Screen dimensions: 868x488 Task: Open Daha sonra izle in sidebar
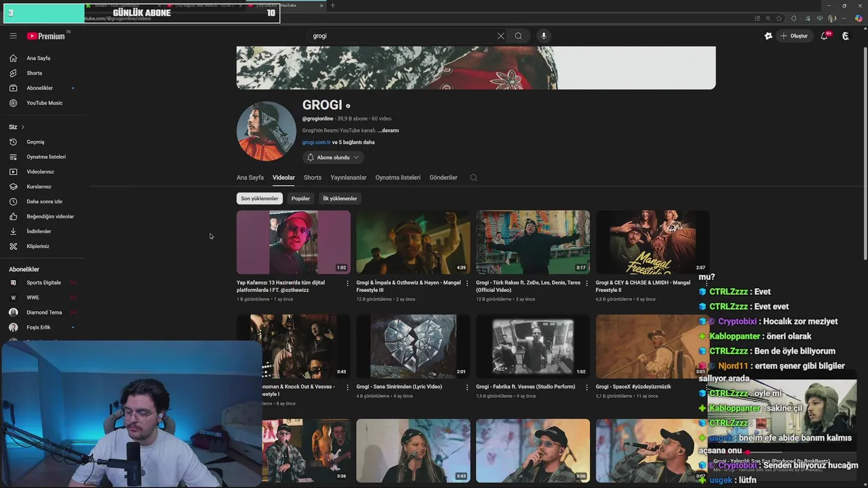click(44, 202)
